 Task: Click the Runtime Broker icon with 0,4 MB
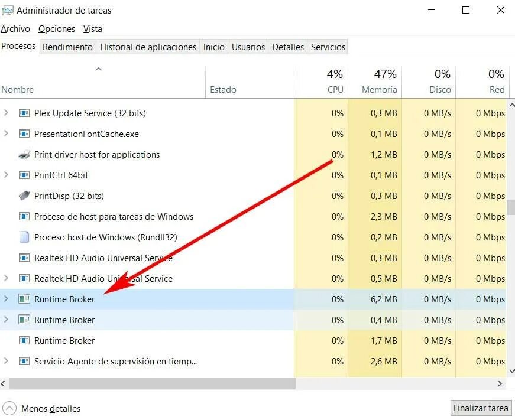pos(24,320)
